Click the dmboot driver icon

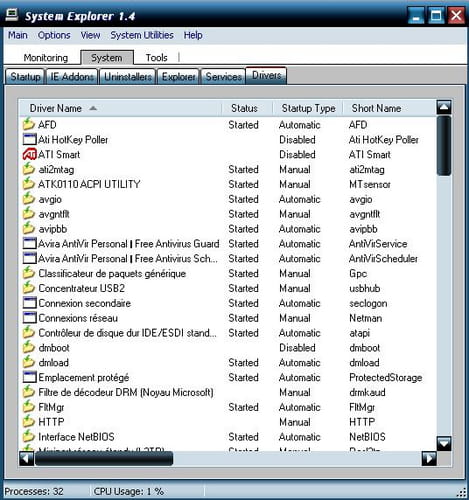pos(29,347)
